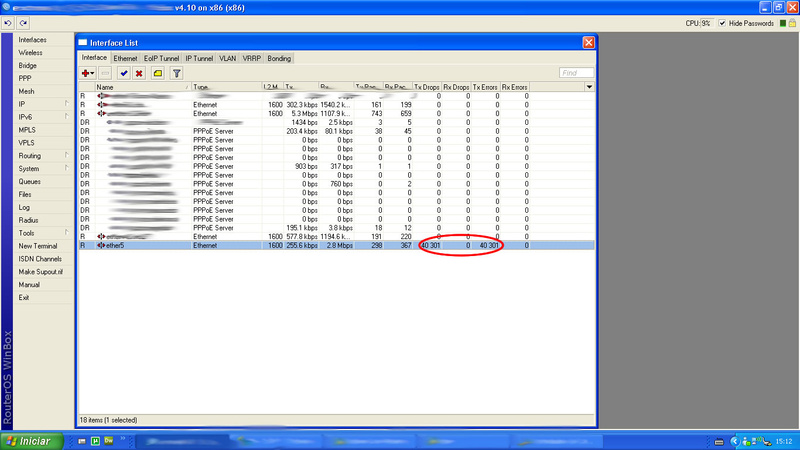Click the taskbar clock 15:12

[784, 441]
